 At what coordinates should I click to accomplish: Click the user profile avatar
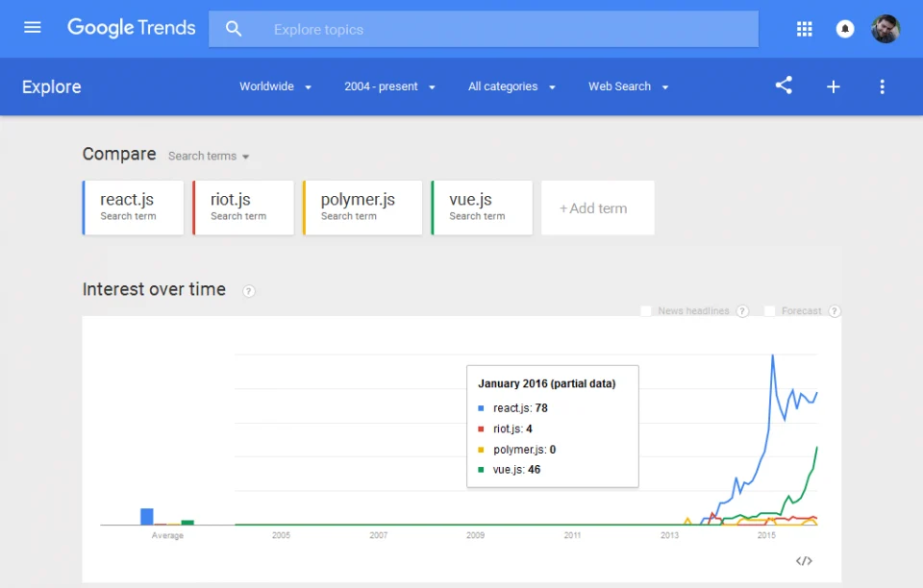point(886,29)
